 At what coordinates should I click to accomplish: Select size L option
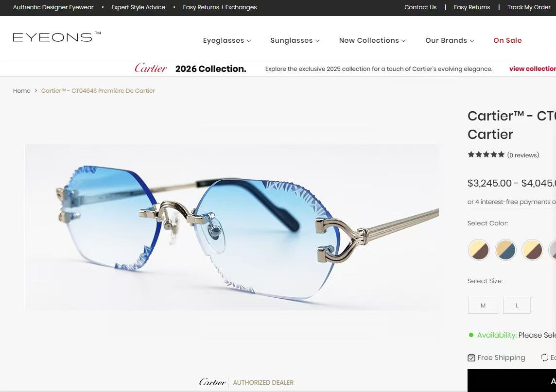pyautogui.click(x=517, y=305)
